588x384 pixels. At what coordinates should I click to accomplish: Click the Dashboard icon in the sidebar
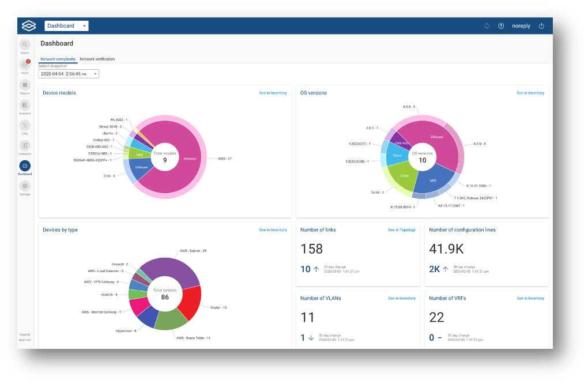(x=25, y=167)
